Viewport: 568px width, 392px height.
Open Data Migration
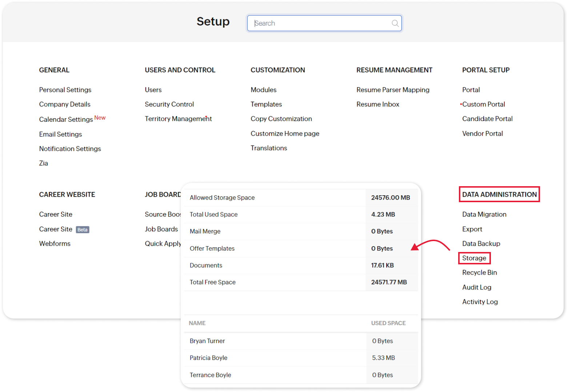click(x=484, y=215)
